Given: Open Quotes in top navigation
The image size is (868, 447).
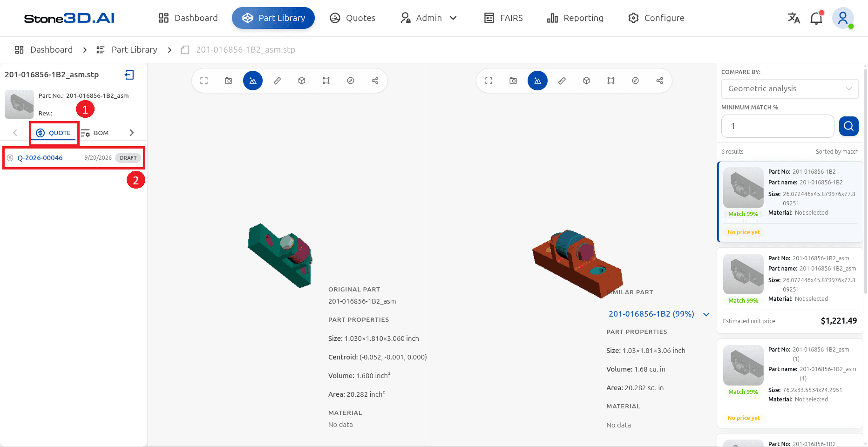Looking at the screenshot, I should [353, 18].
